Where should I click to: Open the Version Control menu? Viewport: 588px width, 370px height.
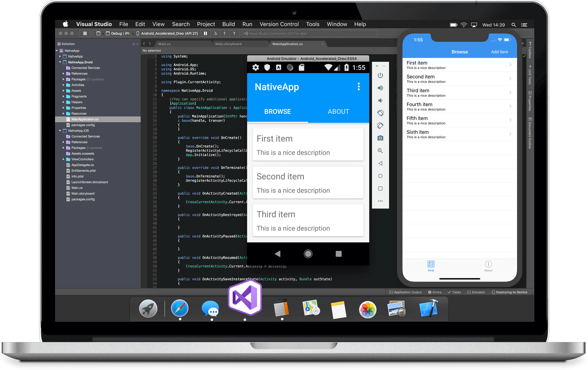(279, 24)
